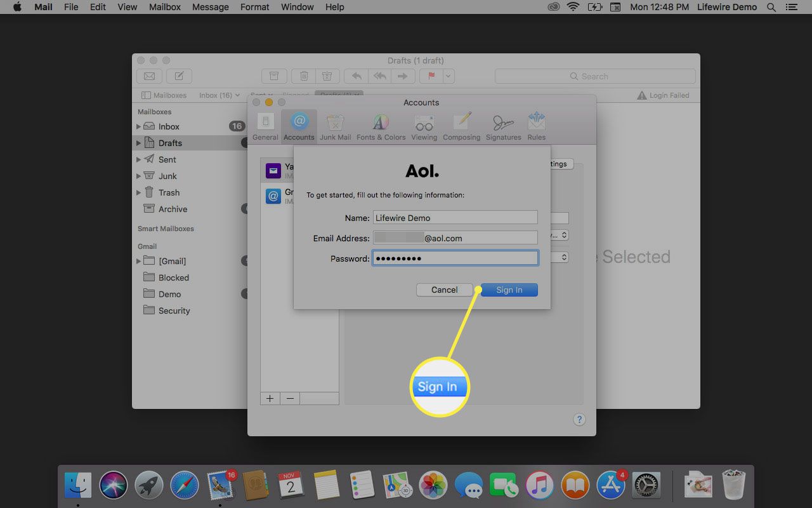
Task: Select the Gmail account with the @ icon
Action: 278,196
